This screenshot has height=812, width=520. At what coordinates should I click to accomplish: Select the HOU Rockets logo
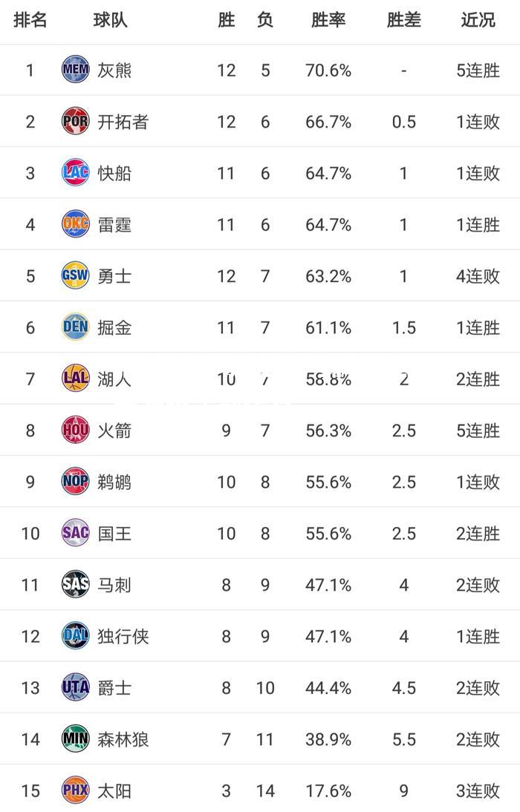(76, 430)
